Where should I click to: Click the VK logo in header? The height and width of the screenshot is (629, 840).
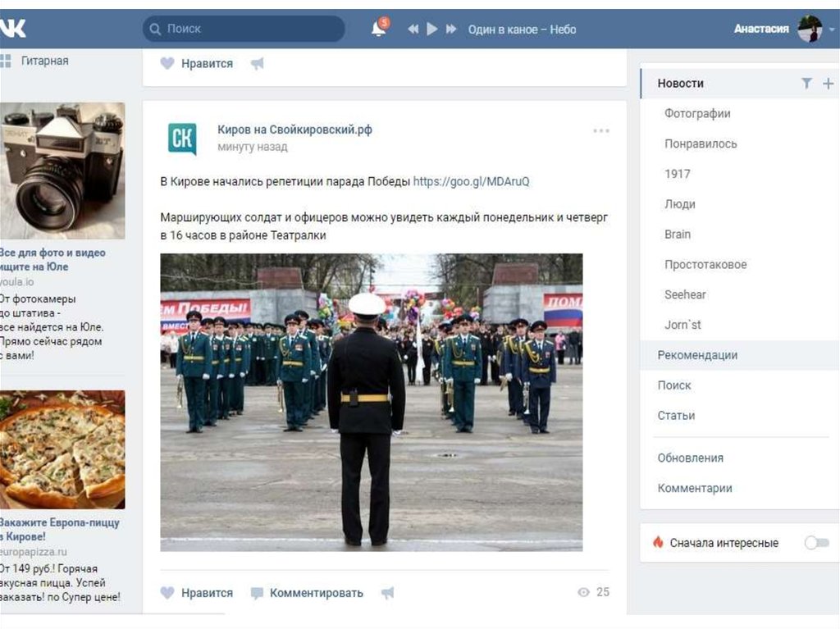(13, 28)
